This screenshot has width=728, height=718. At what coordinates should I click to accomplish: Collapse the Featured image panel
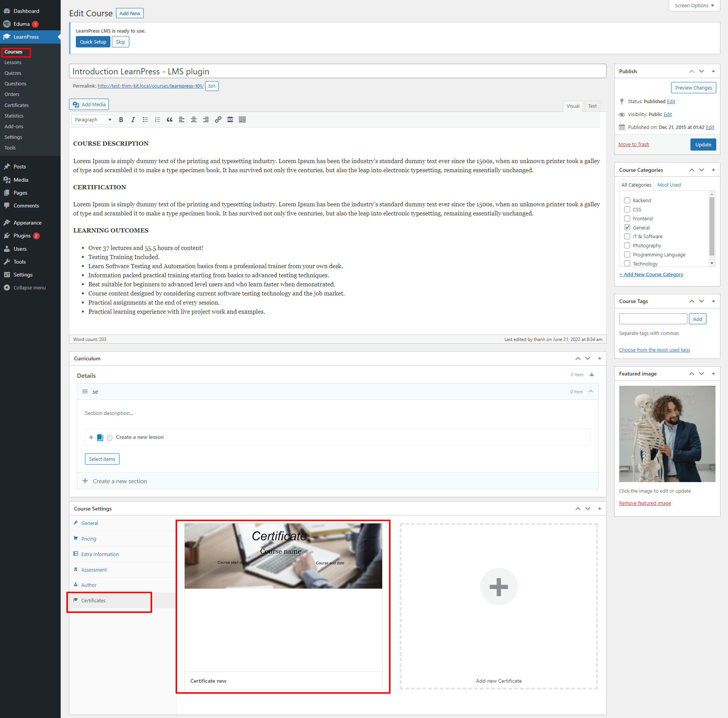click(713, 374)
